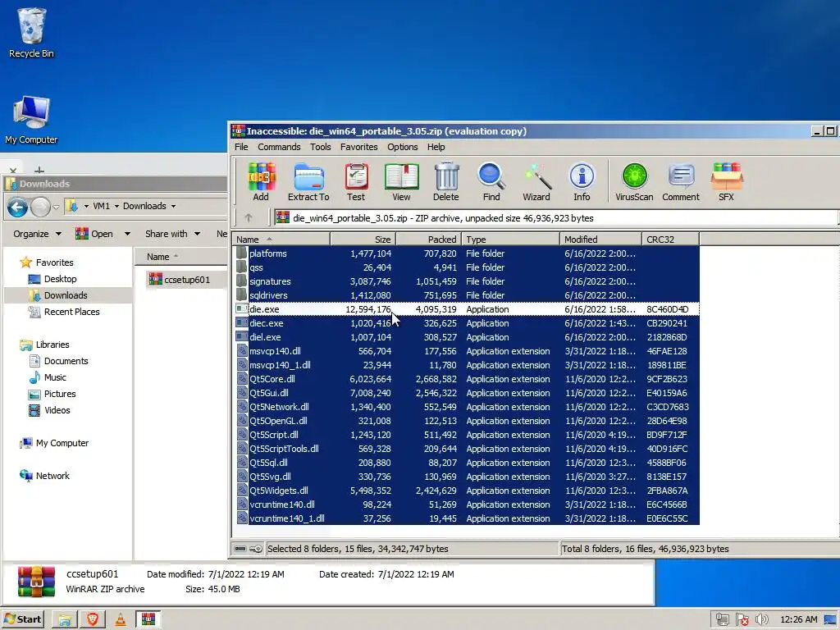Select Recent Places in sidebar
Viewport: 840px width, 630px height.
72,312
